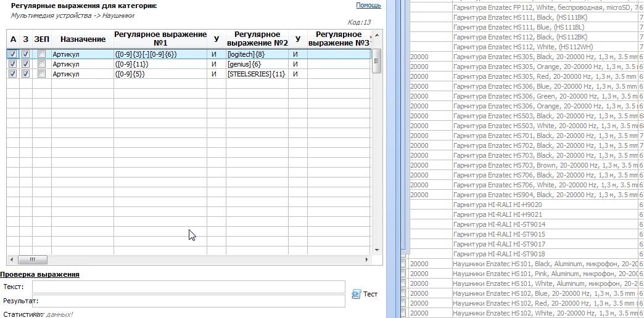
Task: Click Артикул cell in the genius row
Action: 83,64
